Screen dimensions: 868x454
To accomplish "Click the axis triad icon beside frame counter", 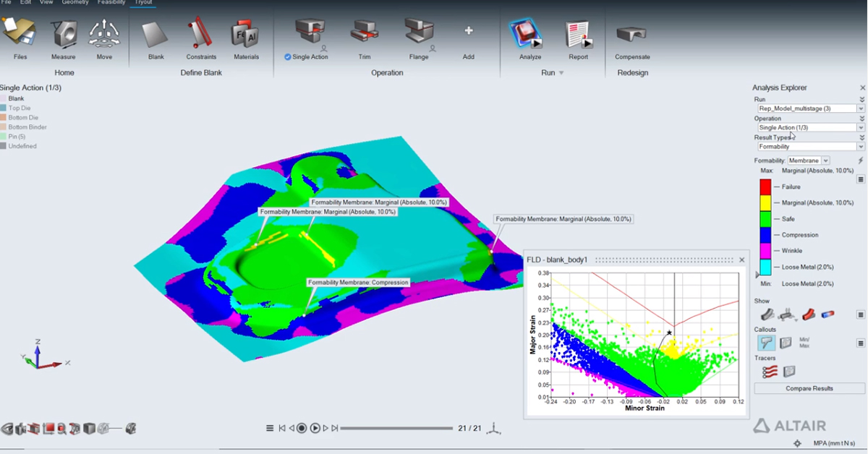I will pyautogui.click(x=494, y=429).
